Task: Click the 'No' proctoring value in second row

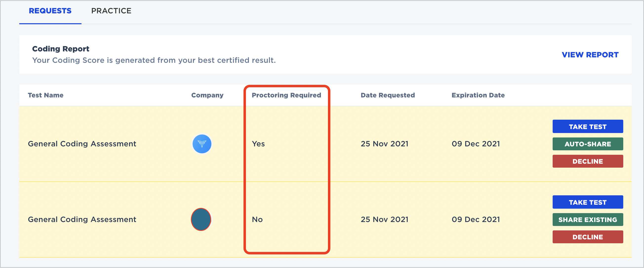Action: (257, 220)
